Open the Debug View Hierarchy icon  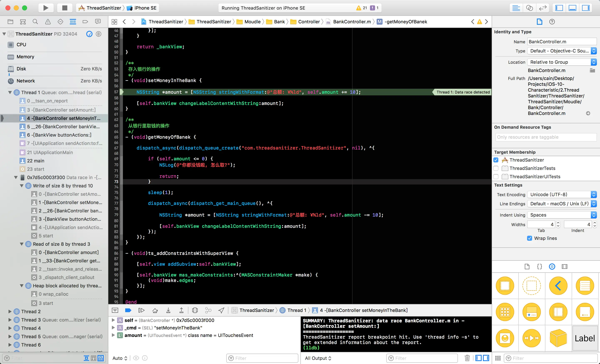click(195, 310)
